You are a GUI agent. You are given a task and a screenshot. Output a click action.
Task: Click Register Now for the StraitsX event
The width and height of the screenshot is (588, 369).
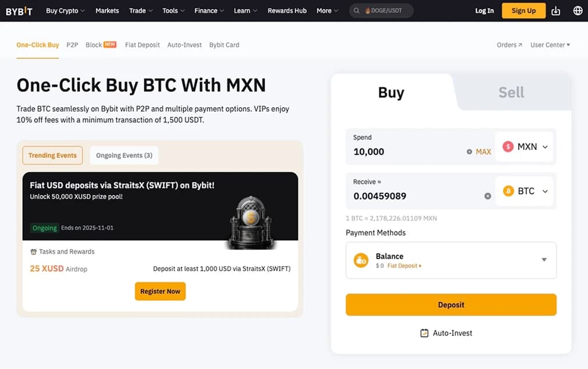(160, 291)
